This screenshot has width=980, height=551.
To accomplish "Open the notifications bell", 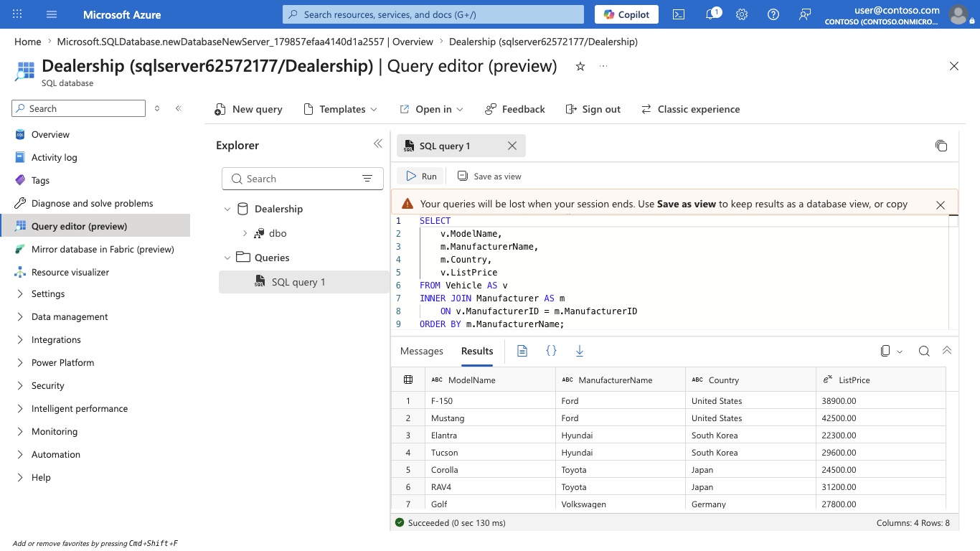I will 712,14.
